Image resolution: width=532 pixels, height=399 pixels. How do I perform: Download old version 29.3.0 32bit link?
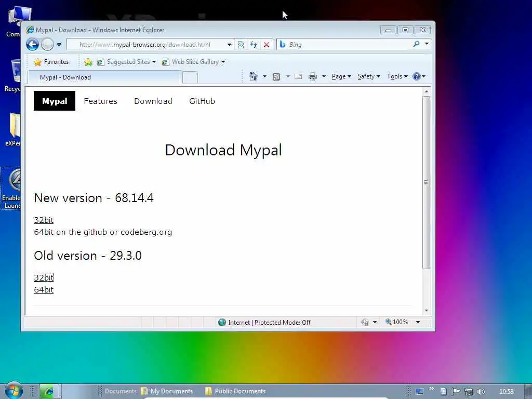(44, 277)
